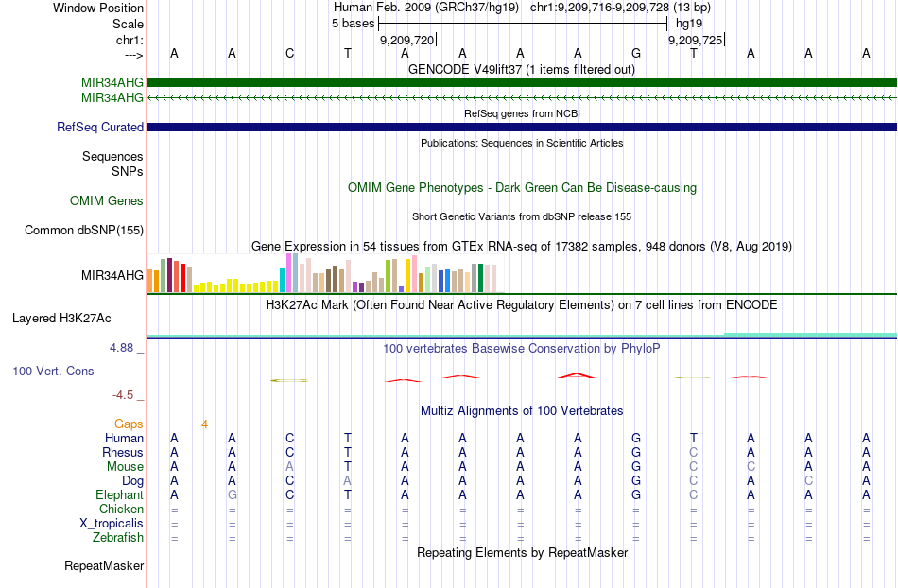Select the dark maroon bar in GTEx chart

point(169,275)
